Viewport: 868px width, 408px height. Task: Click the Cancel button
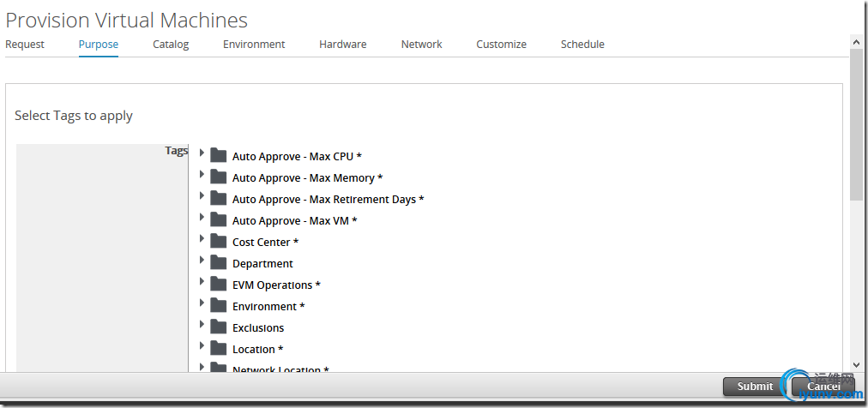click(823, 387)
